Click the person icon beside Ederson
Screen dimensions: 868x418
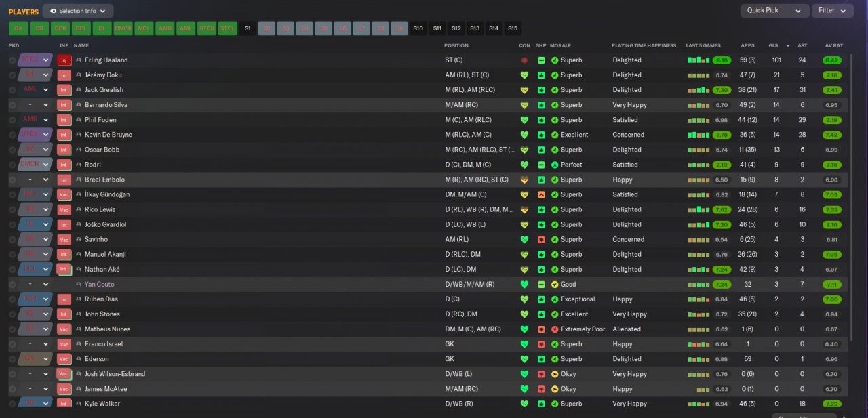pos(79,359)
